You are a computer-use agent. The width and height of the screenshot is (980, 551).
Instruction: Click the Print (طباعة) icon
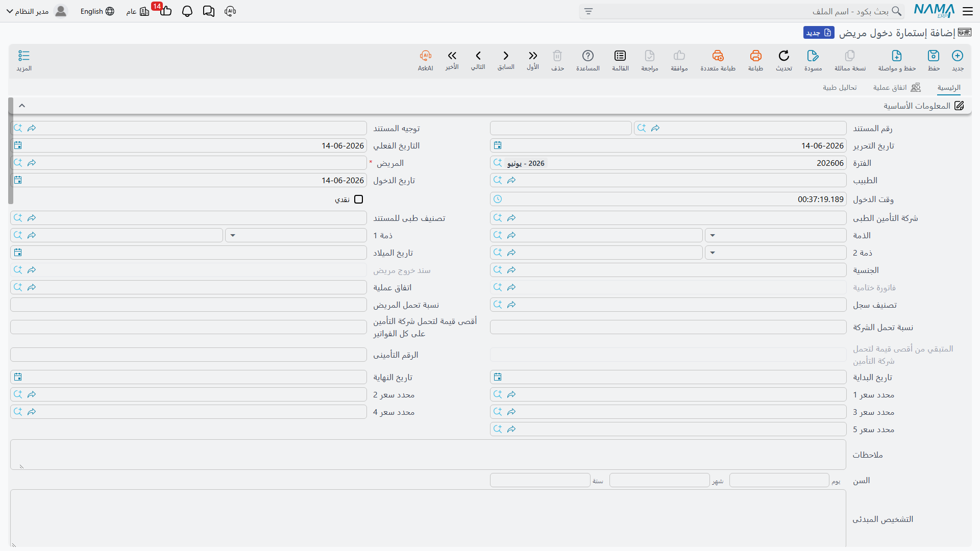(x=755, y=60)
